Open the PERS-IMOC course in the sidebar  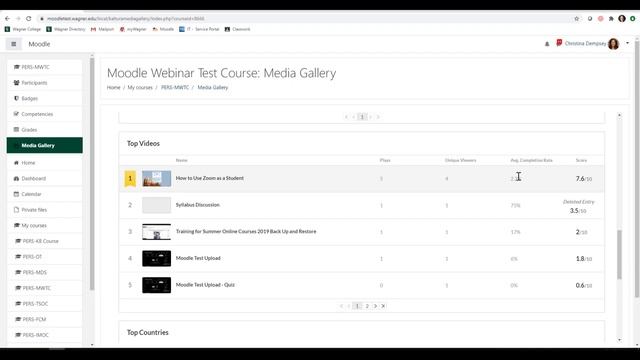point(44,335)
